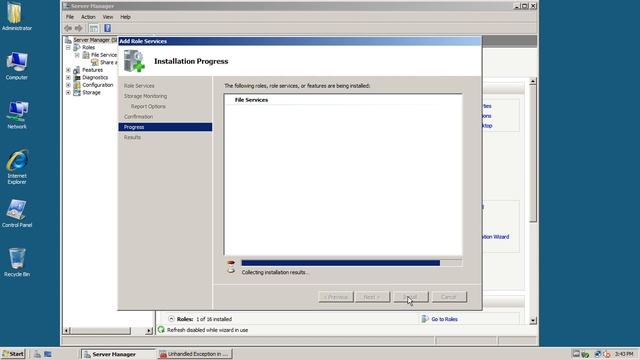Click the Results wizard step

(x=132, y=138)
